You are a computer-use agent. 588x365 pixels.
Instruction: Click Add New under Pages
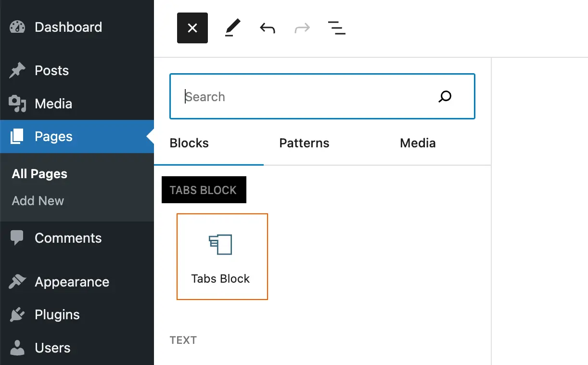(x=38, y=201)
